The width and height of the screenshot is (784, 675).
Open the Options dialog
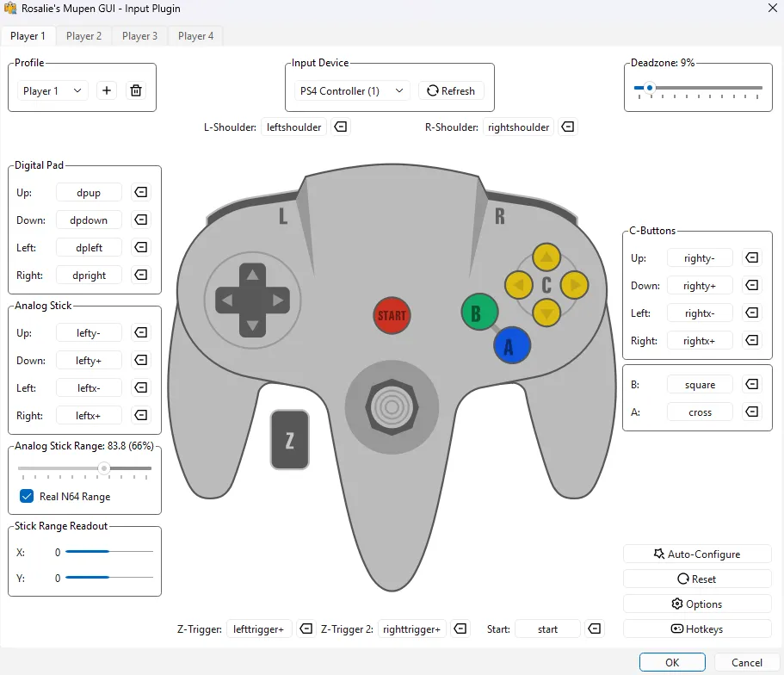(x=697, y=604)
